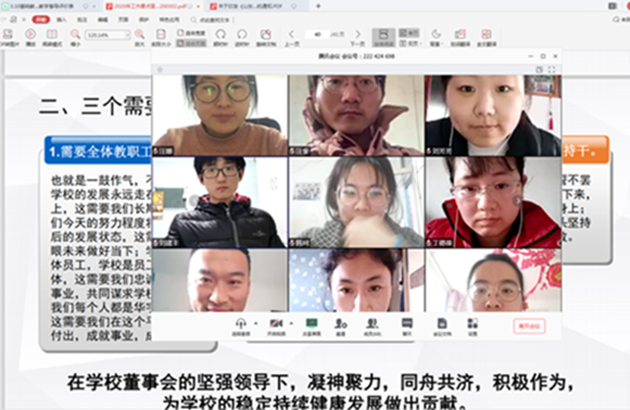Open the chat icon in meeting toolbar
Viewport: 630px width, 410px height.
406,323
